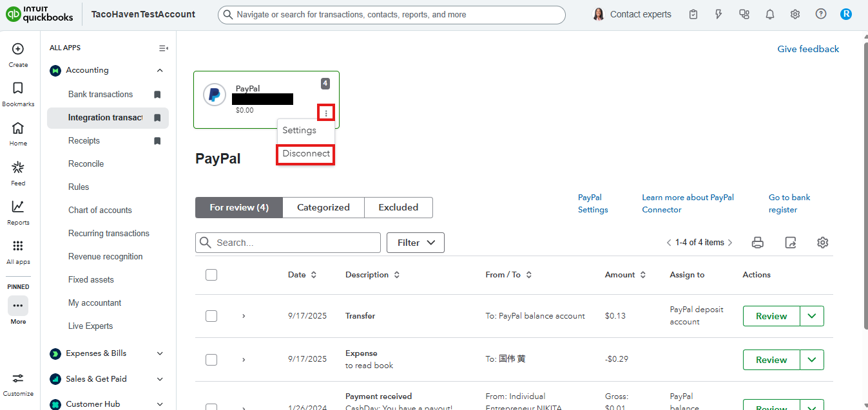Expand Expenses & Bills section

pos(160,353)
